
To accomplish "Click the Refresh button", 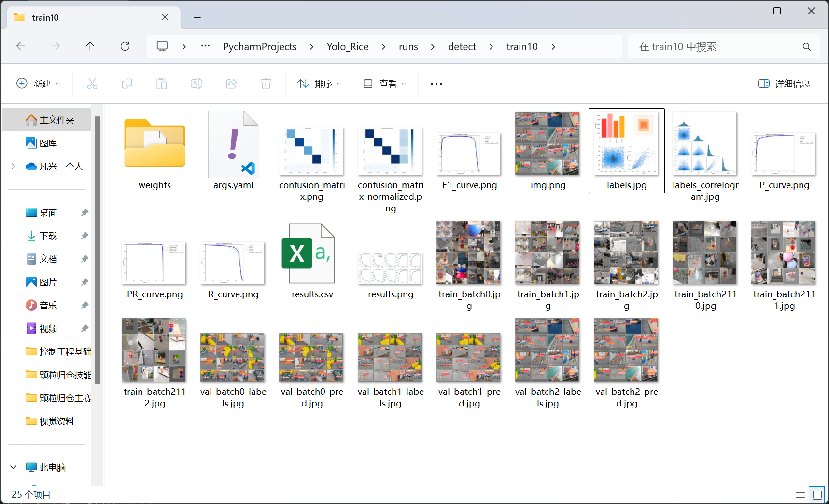I will pos(125,46).
